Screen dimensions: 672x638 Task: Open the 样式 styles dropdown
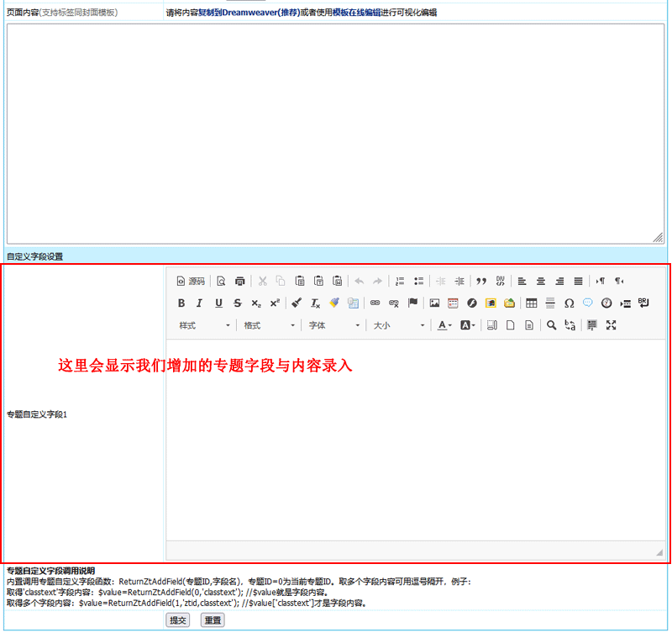click(203, 325)
